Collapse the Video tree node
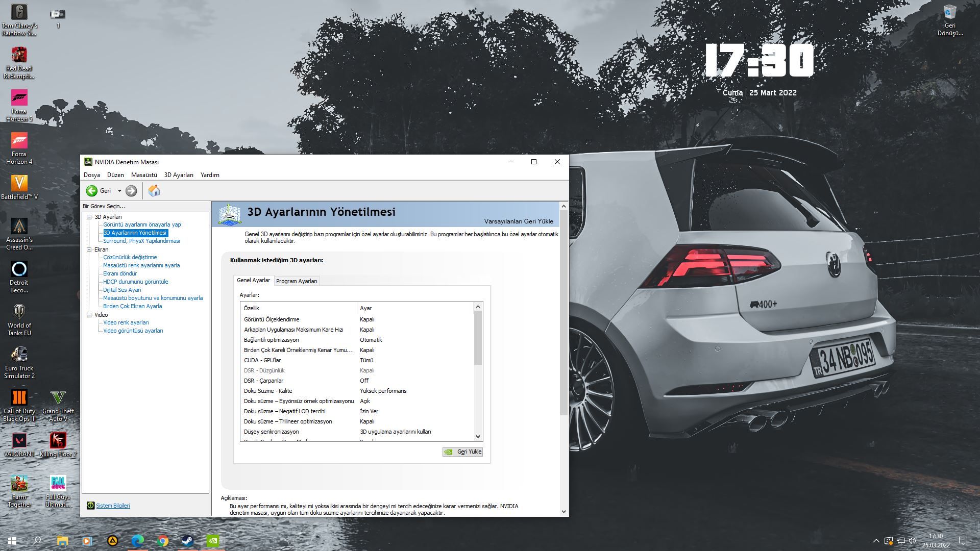This screenshot has height=551, width=980. pyautogui.click(x=89, y=315)
